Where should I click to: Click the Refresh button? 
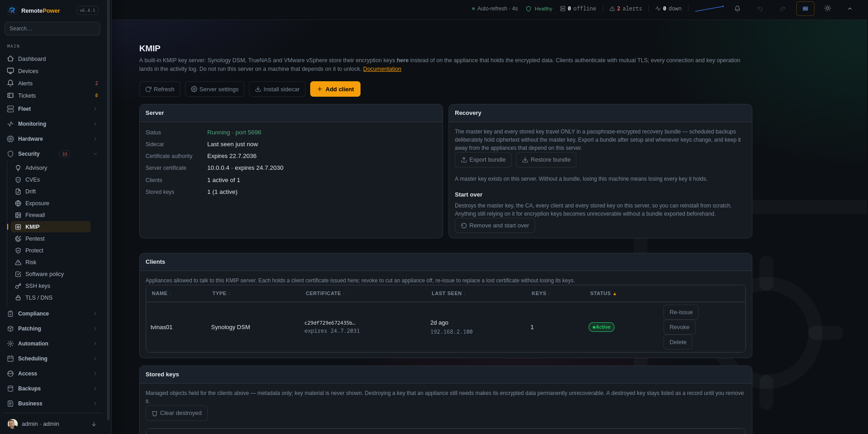click(160, 89)
